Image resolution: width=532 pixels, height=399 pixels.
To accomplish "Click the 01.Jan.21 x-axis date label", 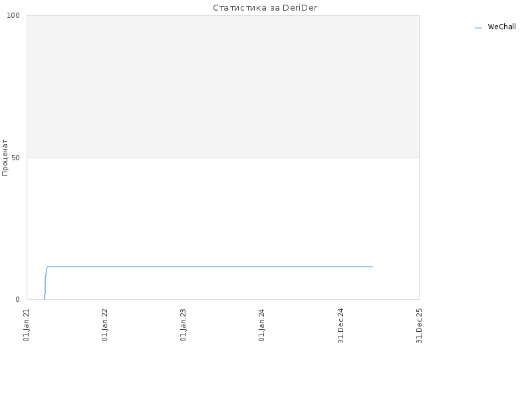I will coord(27,325).
